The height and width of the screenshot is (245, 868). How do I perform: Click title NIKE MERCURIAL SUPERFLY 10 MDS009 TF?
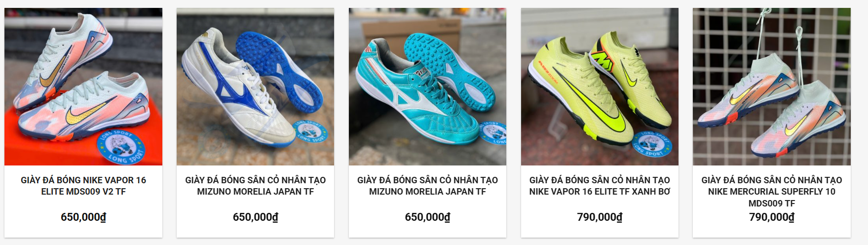pyautogui.click(x=772, y=192)
